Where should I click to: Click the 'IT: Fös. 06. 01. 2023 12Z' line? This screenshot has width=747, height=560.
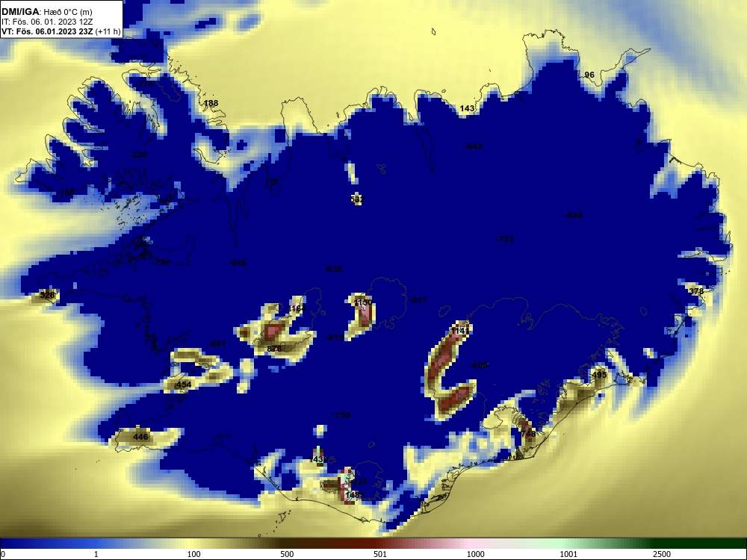click(x=47, y=22)
